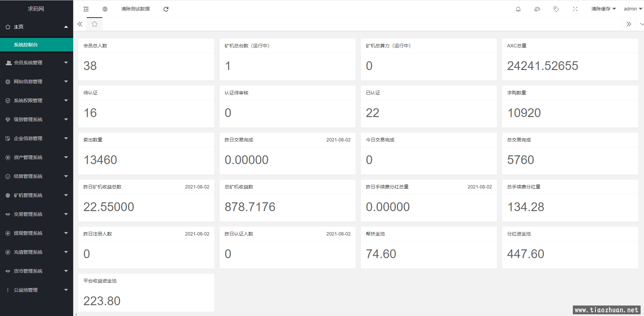Open the notifications bell icon
The image size is (644, 316).
coord(518,9)
